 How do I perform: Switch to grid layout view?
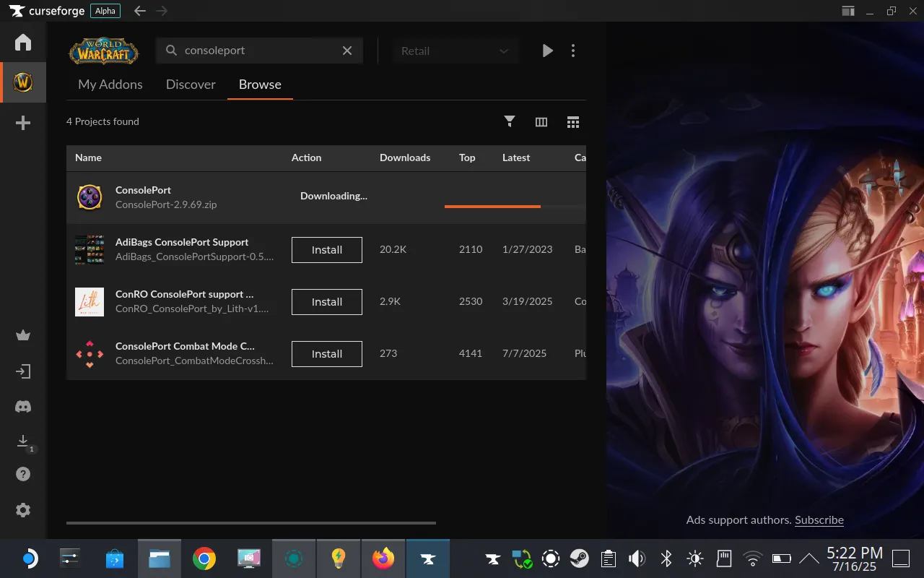coord(573,121)
